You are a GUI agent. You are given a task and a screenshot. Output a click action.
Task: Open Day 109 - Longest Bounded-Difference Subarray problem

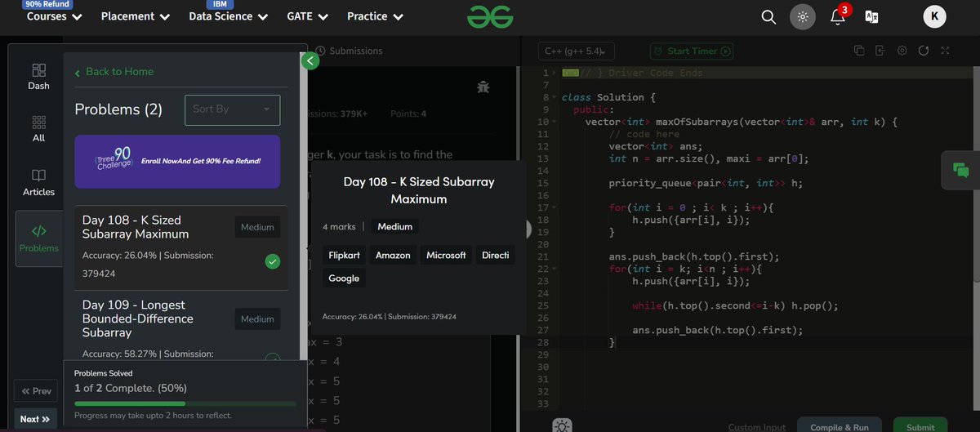181,325
